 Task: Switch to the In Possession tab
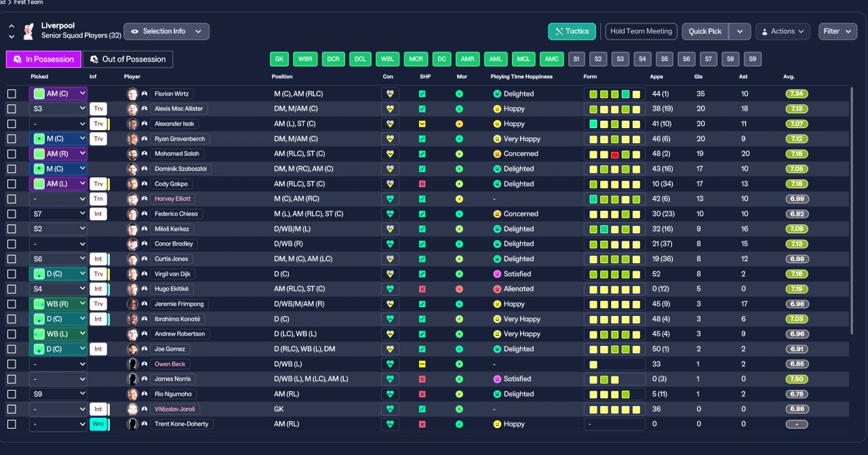coord(43,60)
